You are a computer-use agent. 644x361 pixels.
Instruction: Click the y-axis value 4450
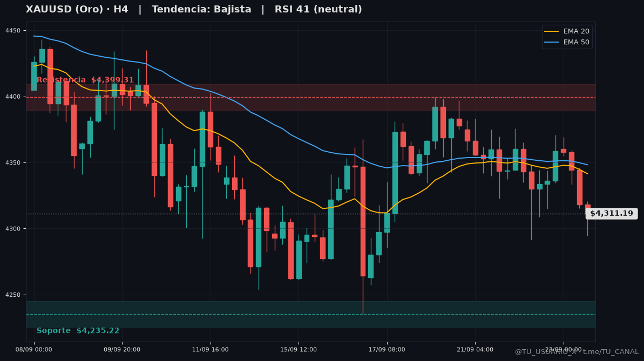point(12,31)
